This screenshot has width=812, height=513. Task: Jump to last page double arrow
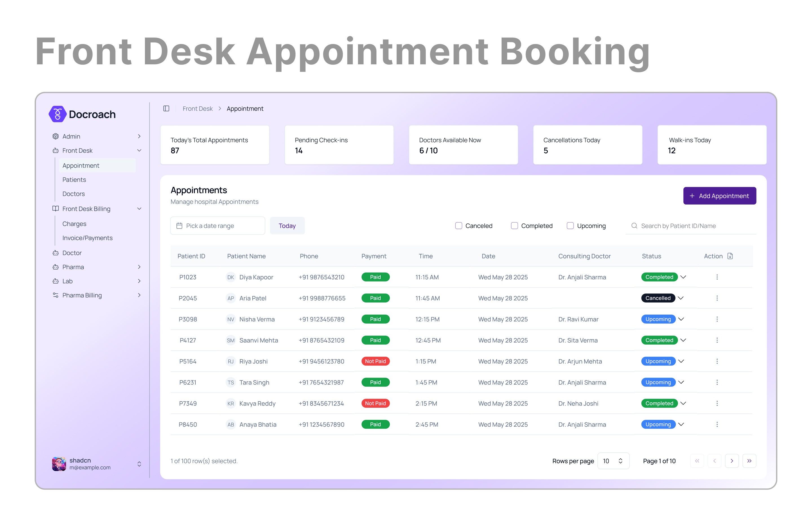(x=749, y=461)
